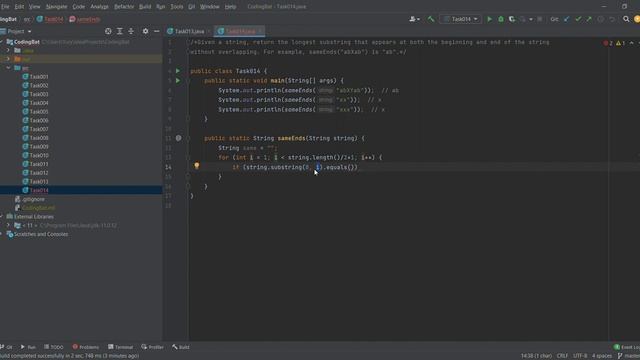Expand the JDK 11 library node
Viewport: 640px width, 360px height.
coord(8,225)
